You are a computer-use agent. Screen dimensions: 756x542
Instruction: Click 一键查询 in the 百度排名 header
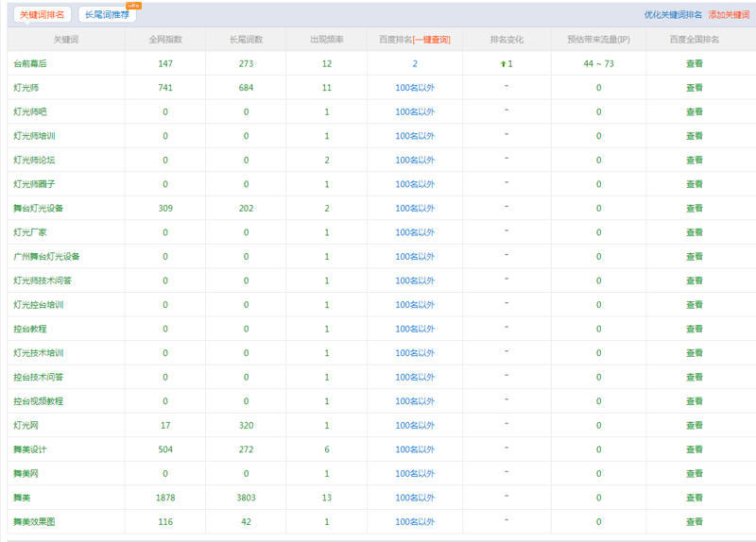click(431, 40)
